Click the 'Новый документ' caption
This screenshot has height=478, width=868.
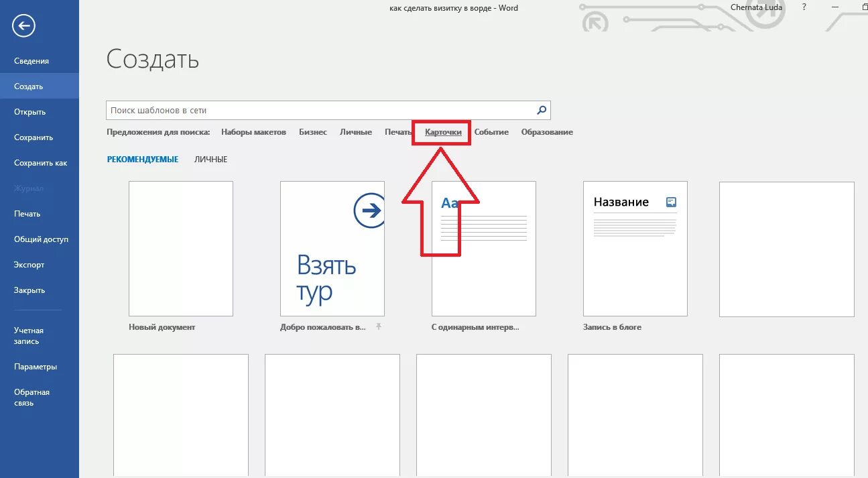[162, 327]
